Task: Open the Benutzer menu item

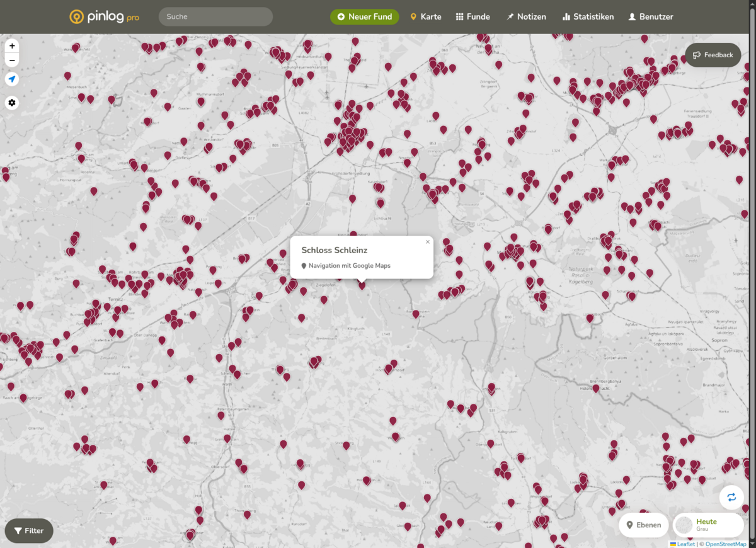Action: (651, 17)
